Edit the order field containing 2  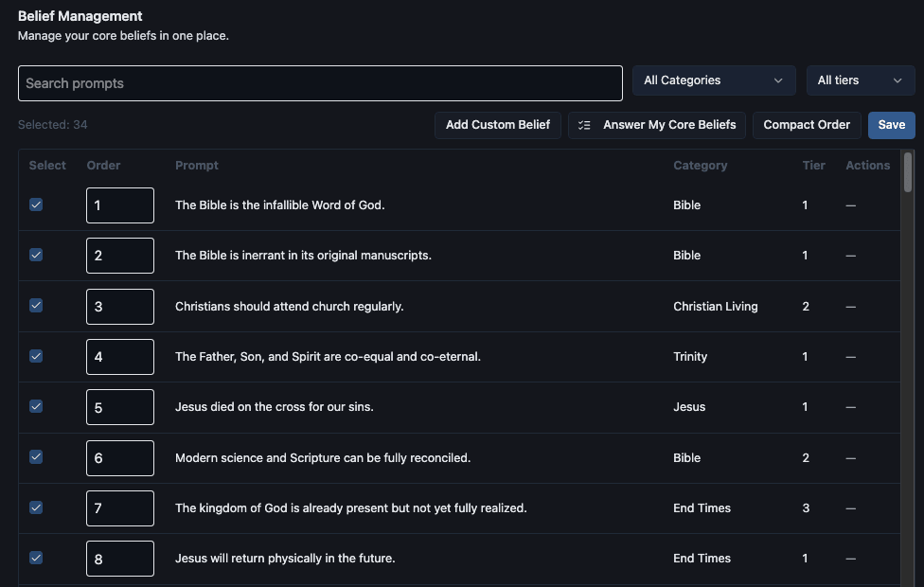click(x=120, y=256)
